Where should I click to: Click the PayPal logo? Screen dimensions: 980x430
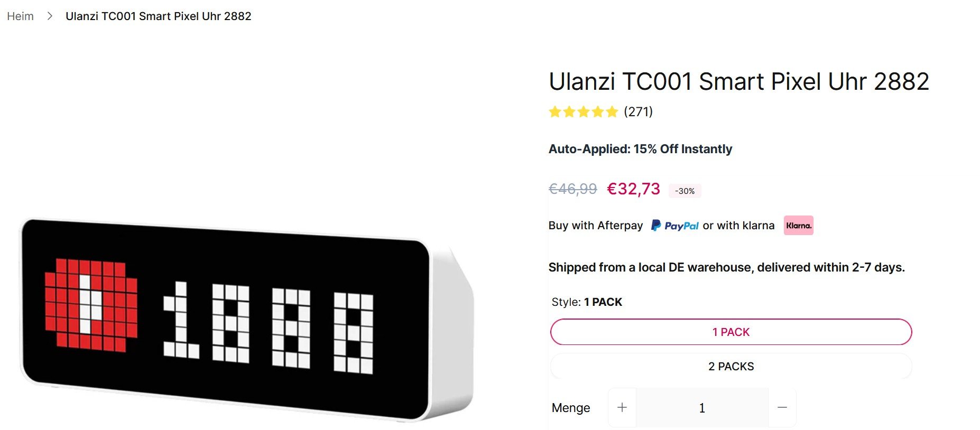pos(674,226)
